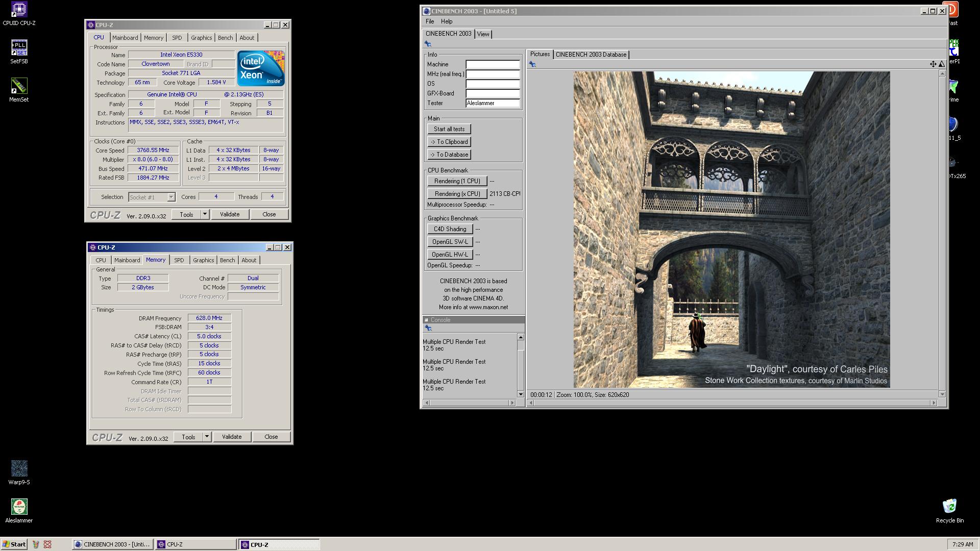Switch to the View tab in CINEBENCH
The image size is (980, 551).
click(483, 34)
